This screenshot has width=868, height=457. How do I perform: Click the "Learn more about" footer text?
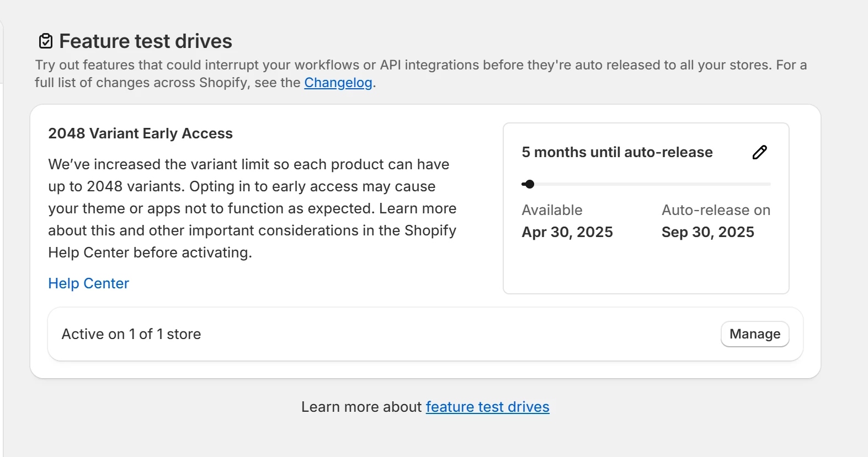(x=361, y=407)
